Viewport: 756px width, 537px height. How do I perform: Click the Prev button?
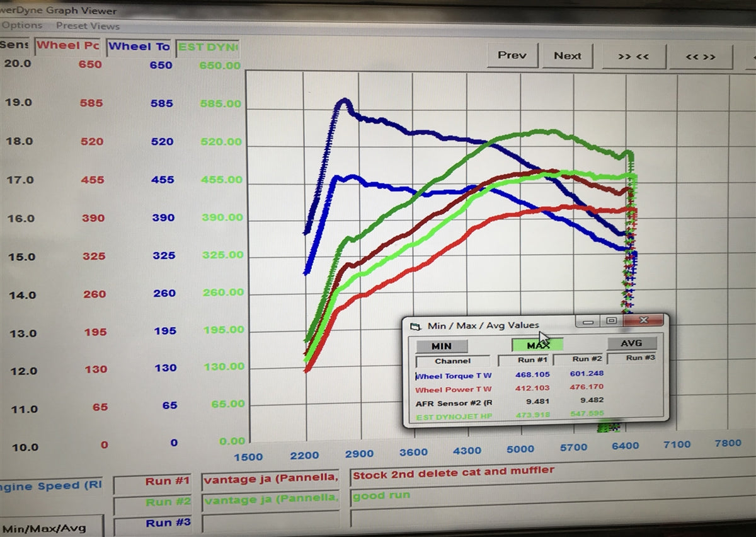coord(512,55)
